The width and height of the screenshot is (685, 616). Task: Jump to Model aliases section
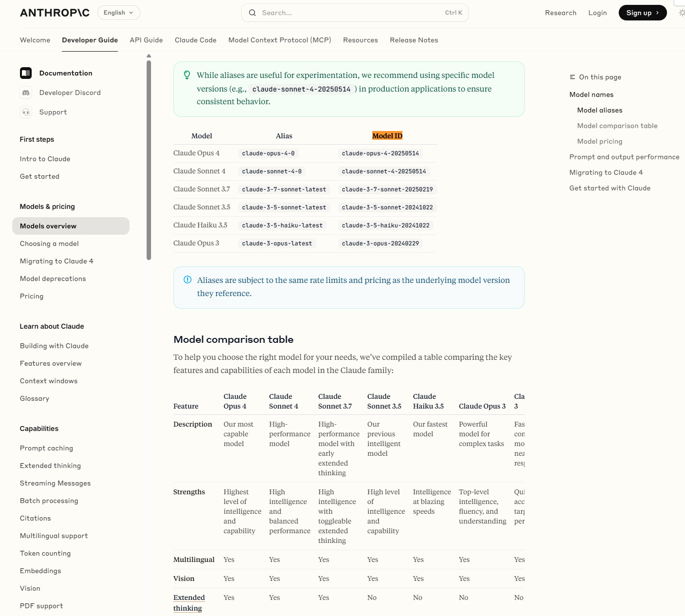pos(600,110)
